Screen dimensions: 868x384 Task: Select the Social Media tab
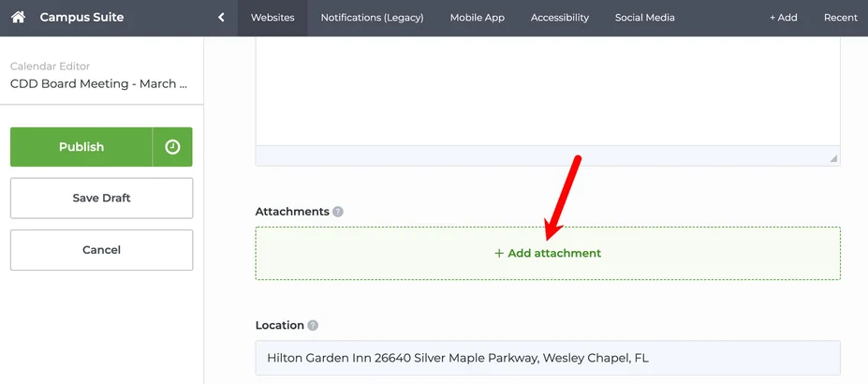pos(644,18)
